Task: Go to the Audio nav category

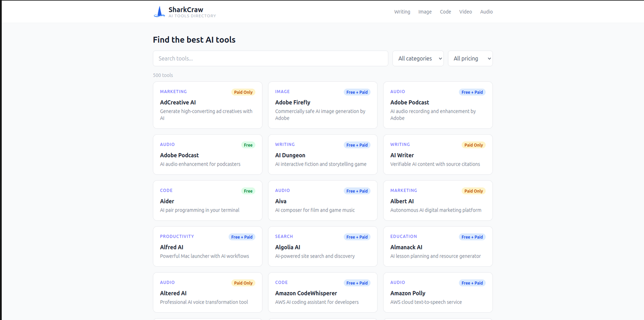Action: point(486,12)
